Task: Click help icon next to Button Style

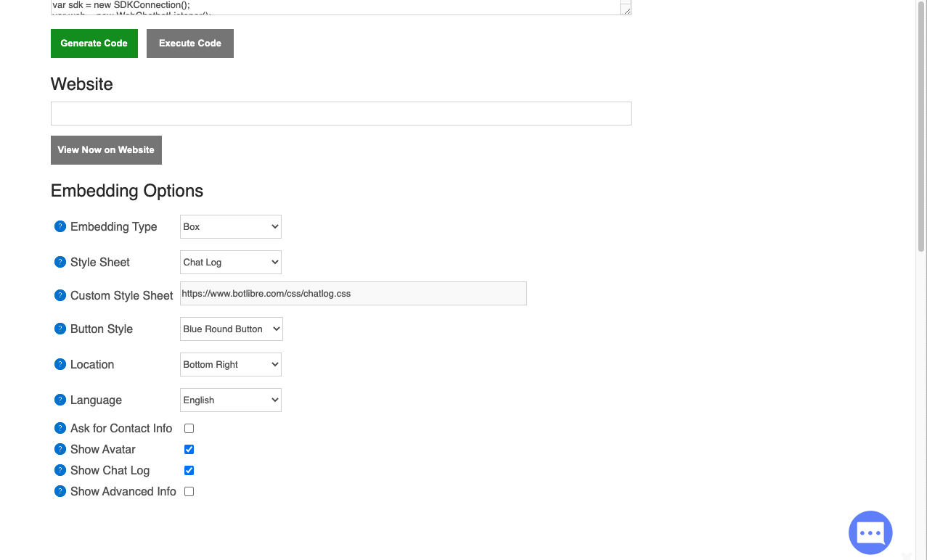Action: [x=60, y=329]
